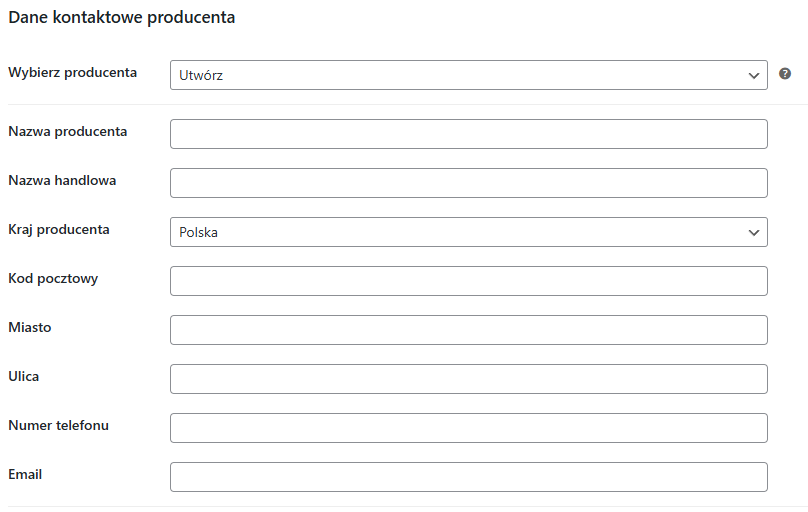Click the Dane kontaktowe producenta heading
Image resolution: width=808 pixels, height=512 pixels.
122,18
